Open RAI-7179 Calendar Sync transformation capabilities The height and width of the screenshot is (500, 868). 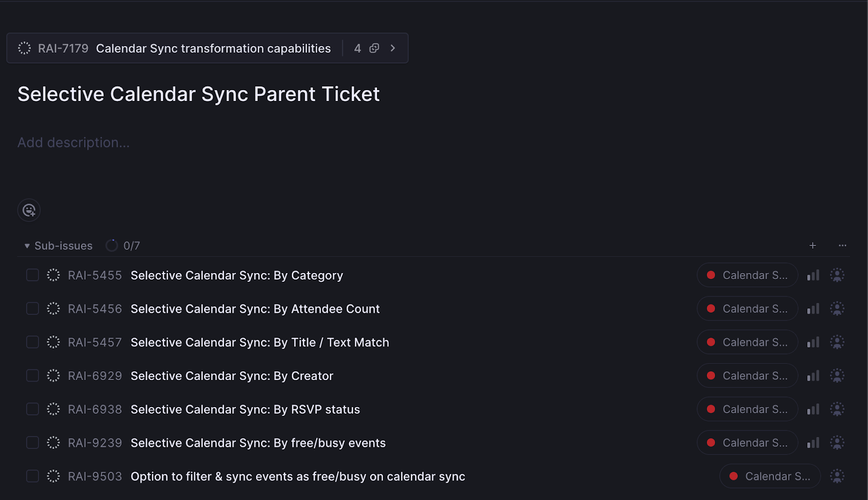click(184, 48)
